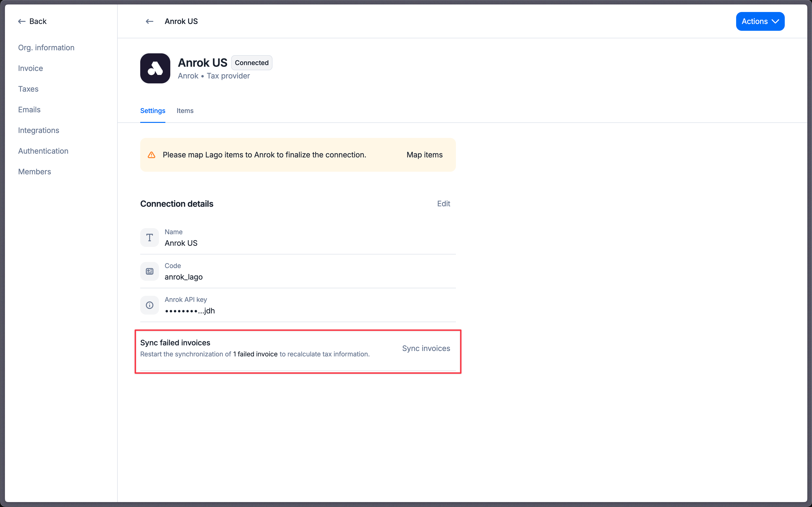812x507 pixels.
Task: Click the Connected status badge
Action: [x=252, y=63]
